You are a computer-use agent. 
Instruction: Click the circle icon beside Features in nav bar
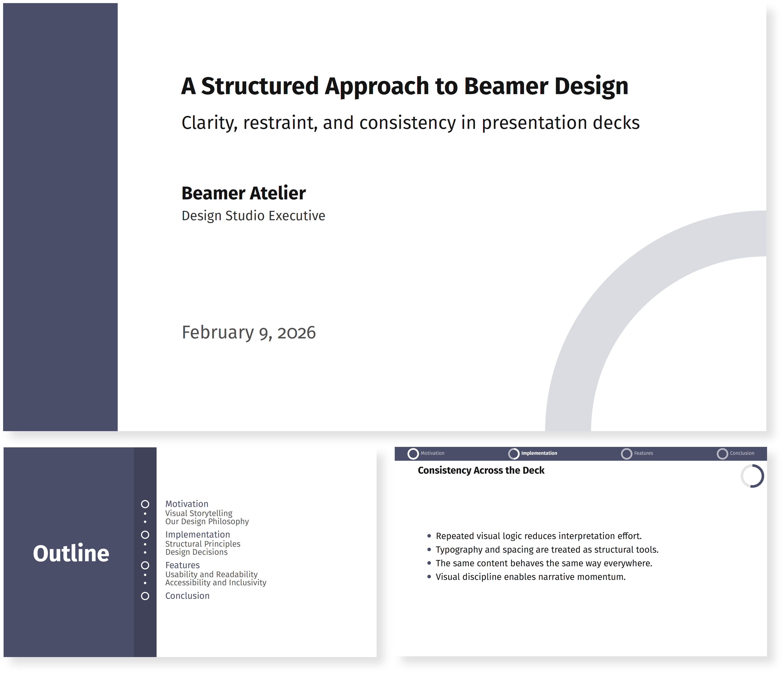tap(626, 454)
